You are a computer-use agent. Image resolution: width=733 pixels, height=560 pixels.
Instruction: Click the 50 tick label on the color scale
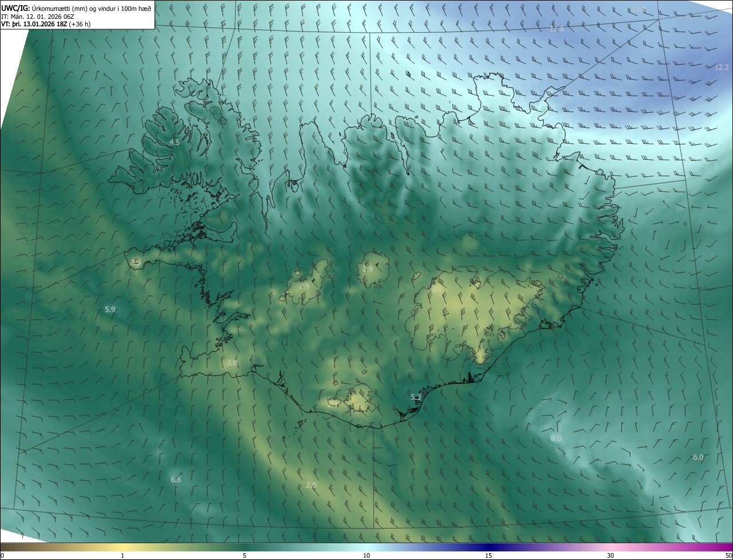tap(728, 555)
